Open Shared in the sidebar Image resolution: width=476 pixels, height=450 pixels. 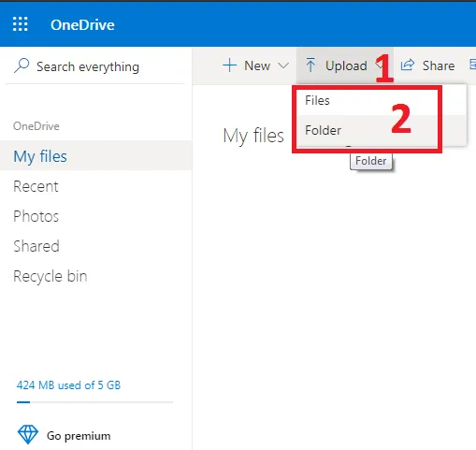coord(95,246)
